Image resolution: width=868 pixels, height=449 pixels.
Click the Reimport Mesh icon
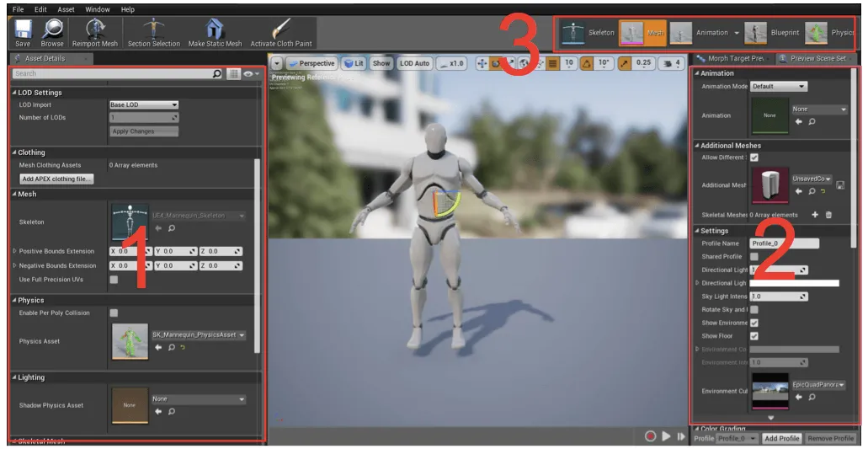pyautogui.click(x=95, y=29)
